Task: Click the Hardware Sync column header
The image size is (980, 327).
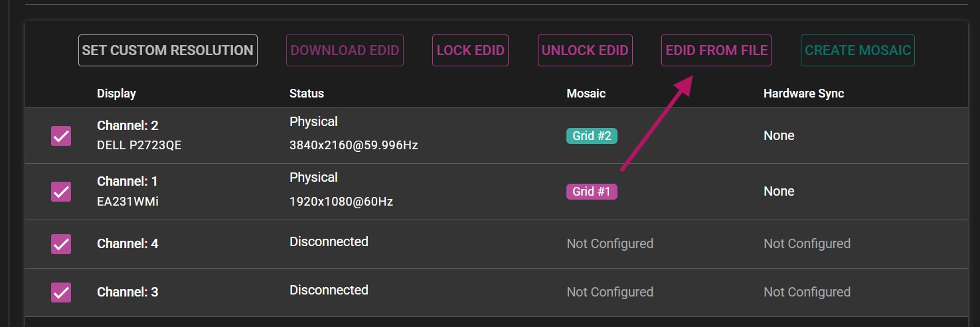Action: pyautogui.click(x=803, y=94)
